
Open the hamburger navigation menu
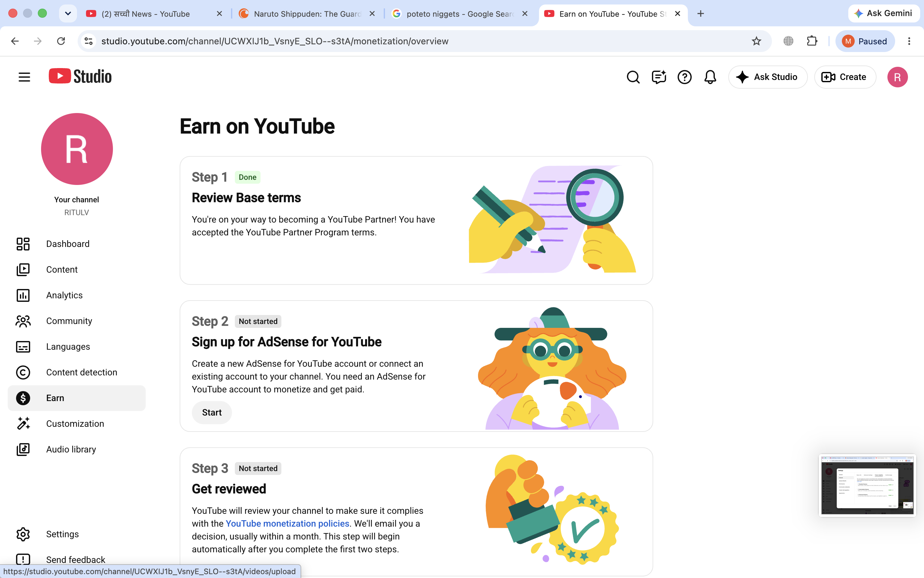24,77
